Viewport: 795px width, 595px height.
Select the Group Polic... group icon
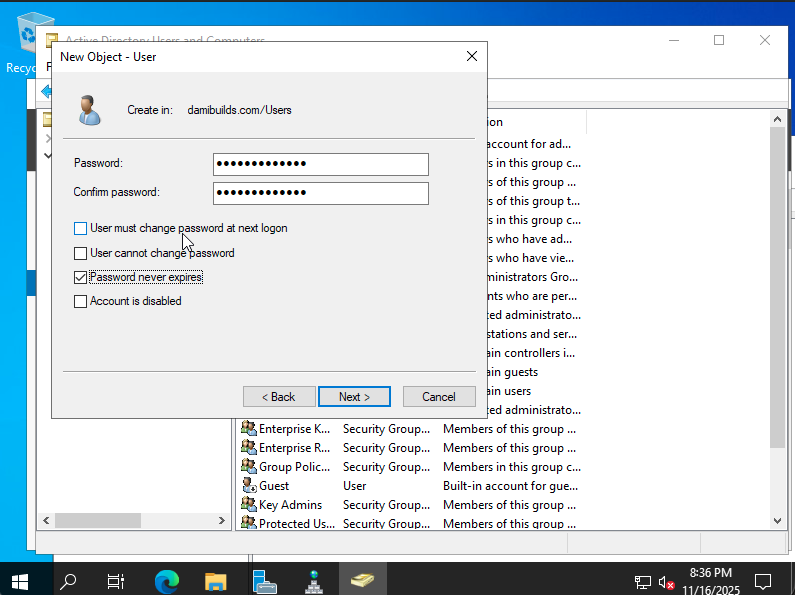tap(248, 466)
